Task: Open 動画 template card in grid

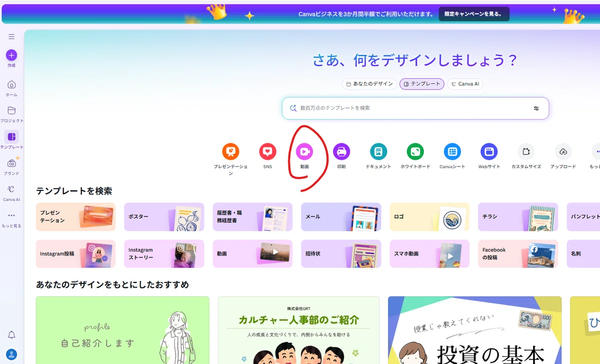Action: click(252, 254)
